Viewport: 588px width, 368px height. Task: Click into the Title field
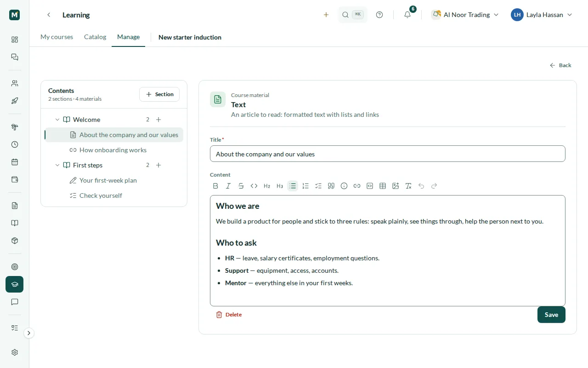pyautogui.click(x=388, y=154)
